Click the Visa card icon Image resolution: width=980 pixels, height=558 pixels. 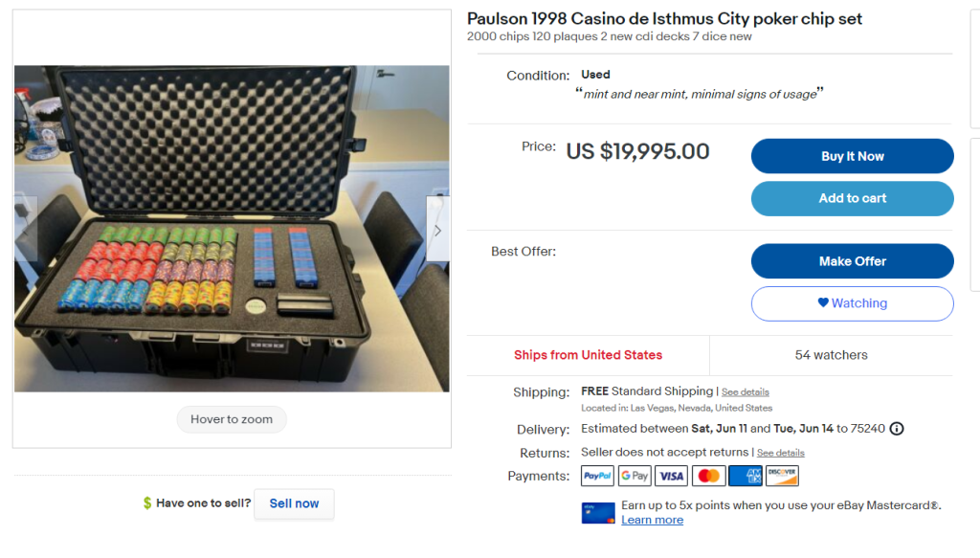tap(672, 476)
